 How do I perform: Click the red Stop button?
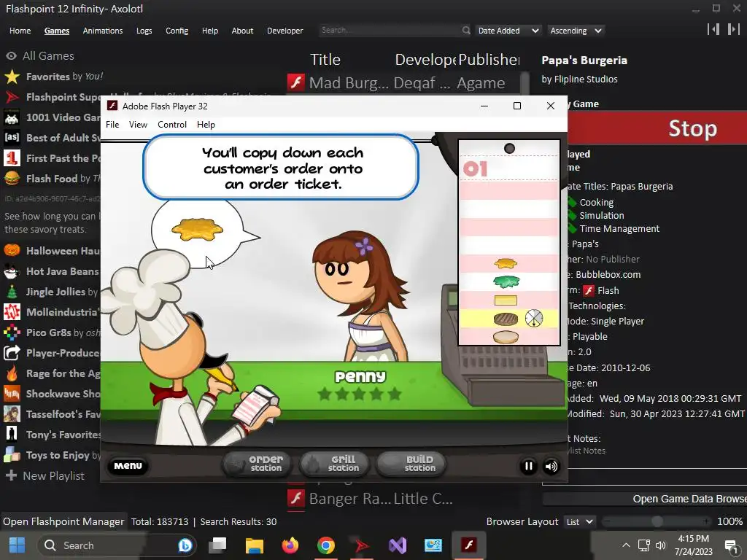coord(657,128)
